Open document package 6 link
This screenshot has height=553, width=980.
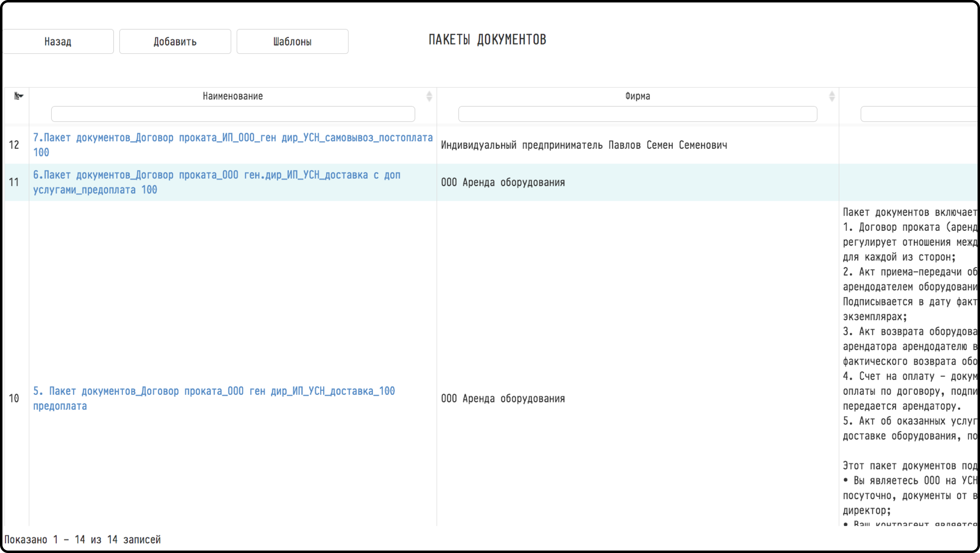click(217, 182)
